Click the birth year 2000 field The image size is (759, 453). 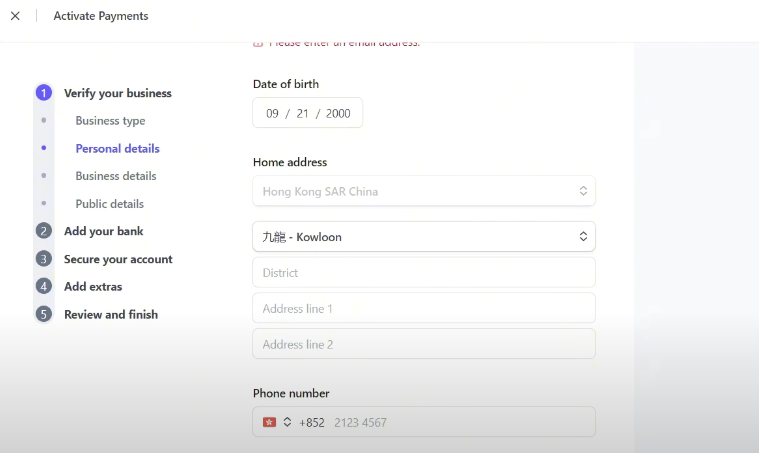point(338,114)
